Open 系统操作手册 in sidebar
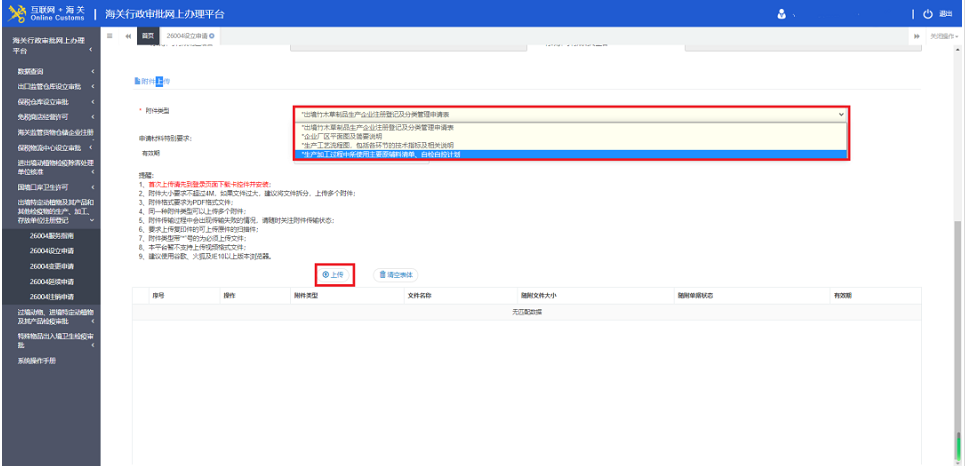This screenshot has height=466, width=965. [x=38, y=360]
